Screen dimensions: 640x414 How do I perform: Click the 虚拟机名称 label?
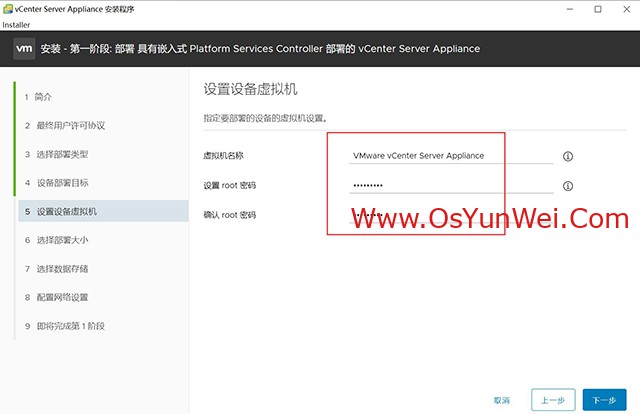tap(223, 156)
